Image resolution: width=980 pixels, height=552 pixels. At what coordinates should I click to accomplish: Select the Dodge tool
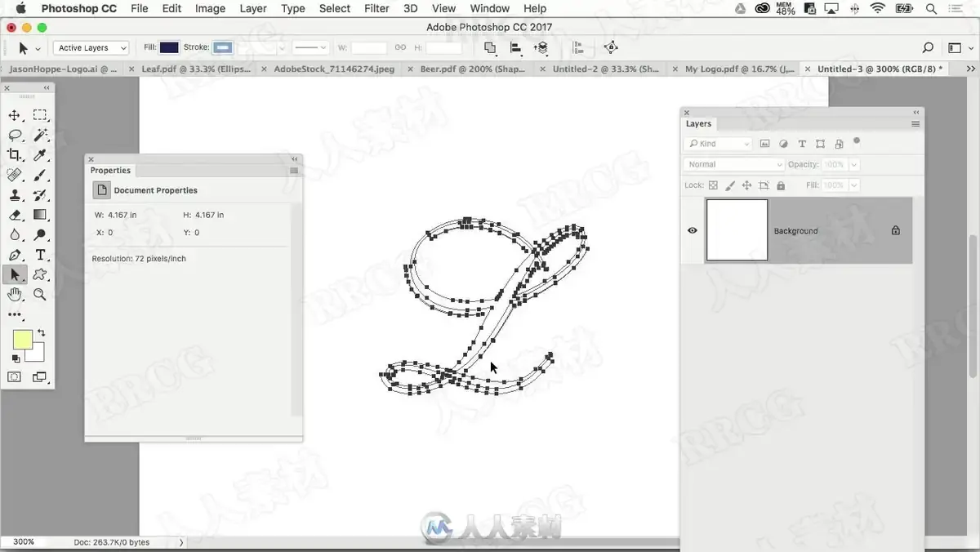pos(40,235)
